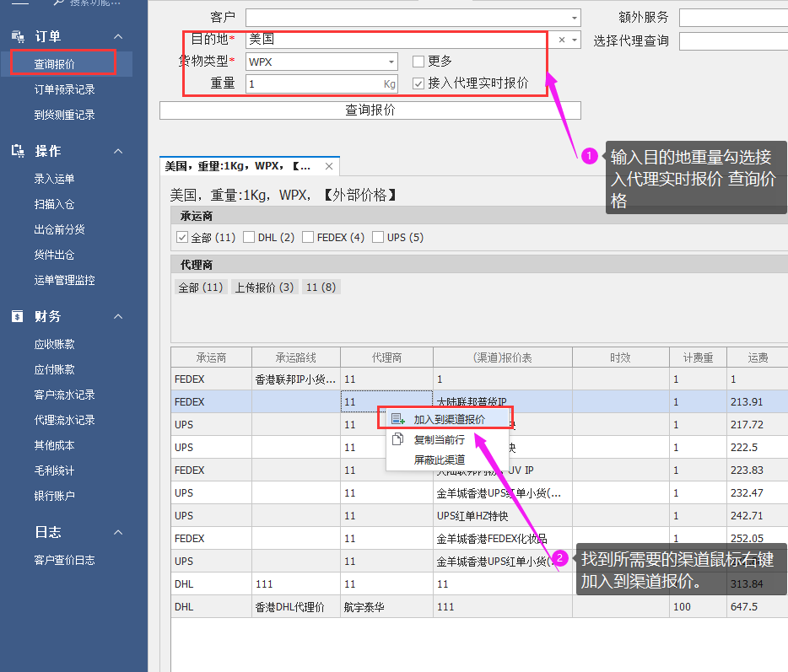Viewport: 788px width, 672px height.
Task: Click the 订单 section icon
Action: point(18,36)
